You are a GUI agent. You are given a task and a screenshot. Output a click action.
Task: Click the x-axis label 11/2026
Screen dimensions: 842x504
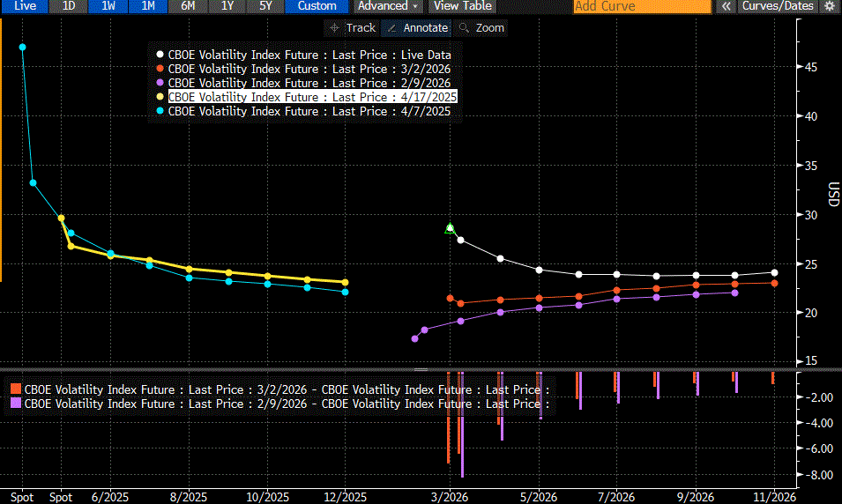click(x=774, y=497)
